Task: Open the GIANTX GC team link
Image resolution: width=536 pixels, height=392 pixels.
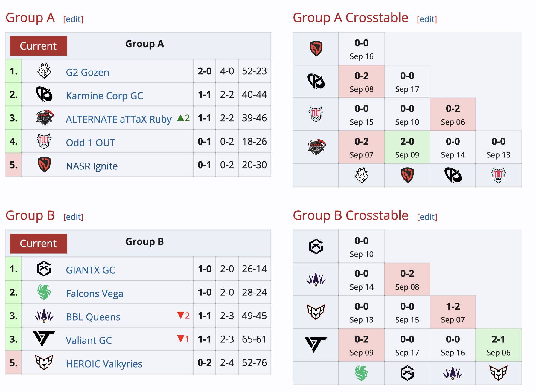Action: (x=90, y=270)
